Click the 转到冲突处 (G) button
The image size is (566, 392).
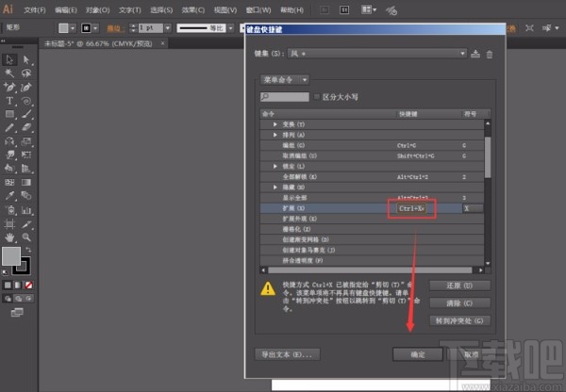459,321
